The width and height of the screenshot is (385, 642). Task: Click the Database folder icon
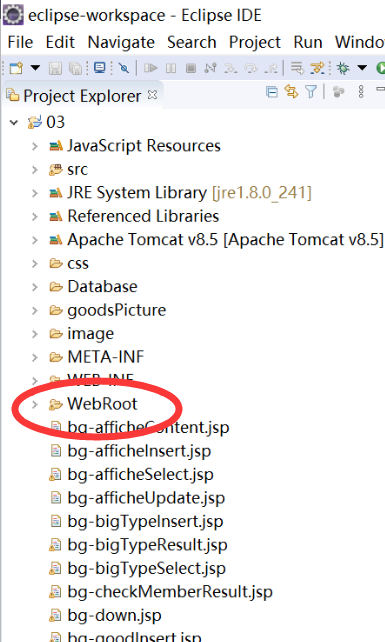point(56,287)
